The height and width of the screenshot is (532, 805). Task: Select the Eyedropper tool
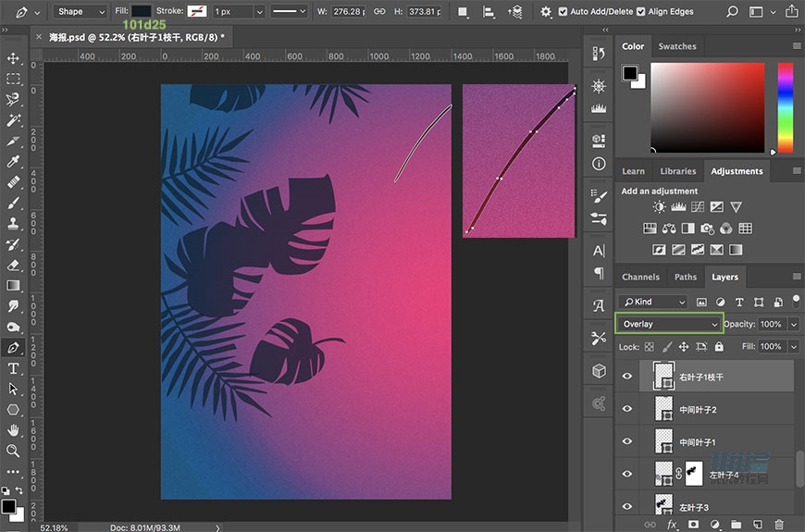[x=13, y=162]
